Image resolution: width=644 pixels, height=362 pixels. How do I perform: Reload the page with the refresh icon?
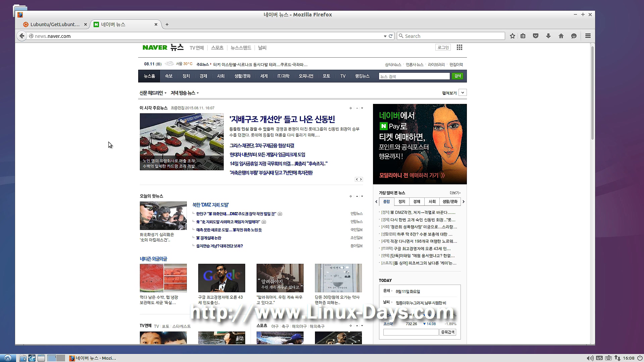click(391, 36)
